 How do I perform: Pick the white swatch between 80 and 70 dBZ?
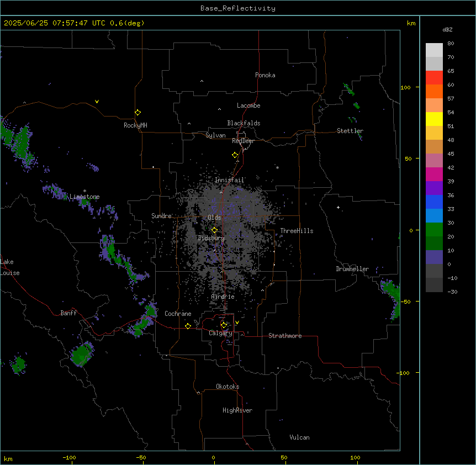point(434,50)
